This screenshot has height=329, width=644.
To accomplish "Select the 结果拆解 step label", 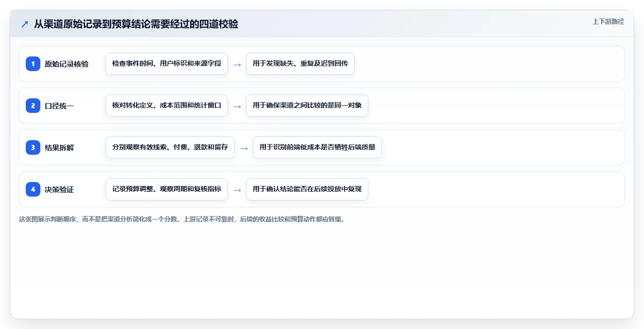I will 59,147.
